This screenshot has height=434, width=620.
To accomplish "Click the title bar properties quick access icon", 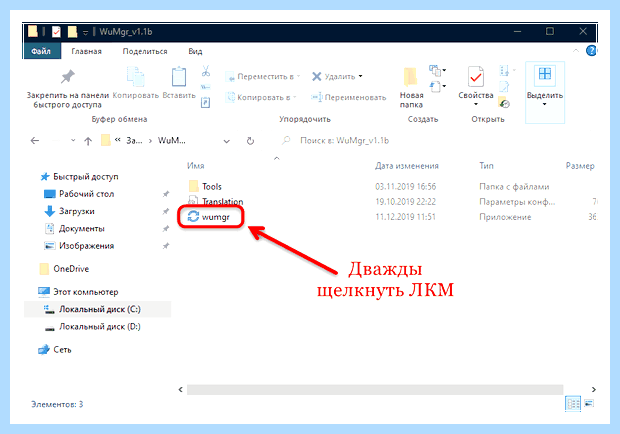I will [56, 32].
